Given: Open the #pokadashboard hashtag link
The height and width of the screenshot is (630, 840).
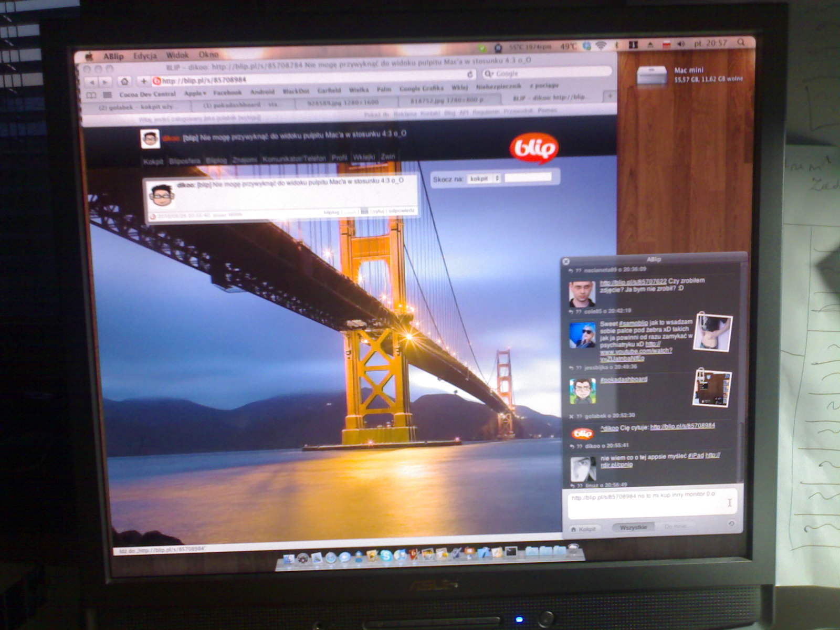Looking at the screenshot, I should (x=624, y=379).
